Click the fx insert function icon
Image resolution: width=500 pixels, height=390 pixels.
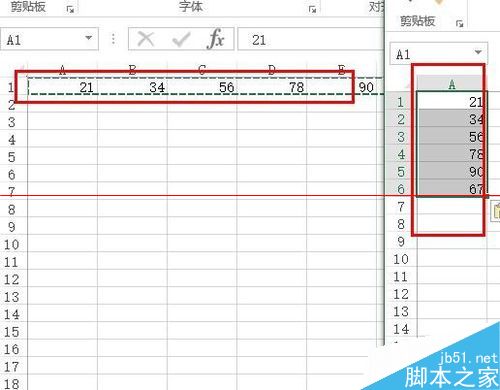tap(215, 39)
